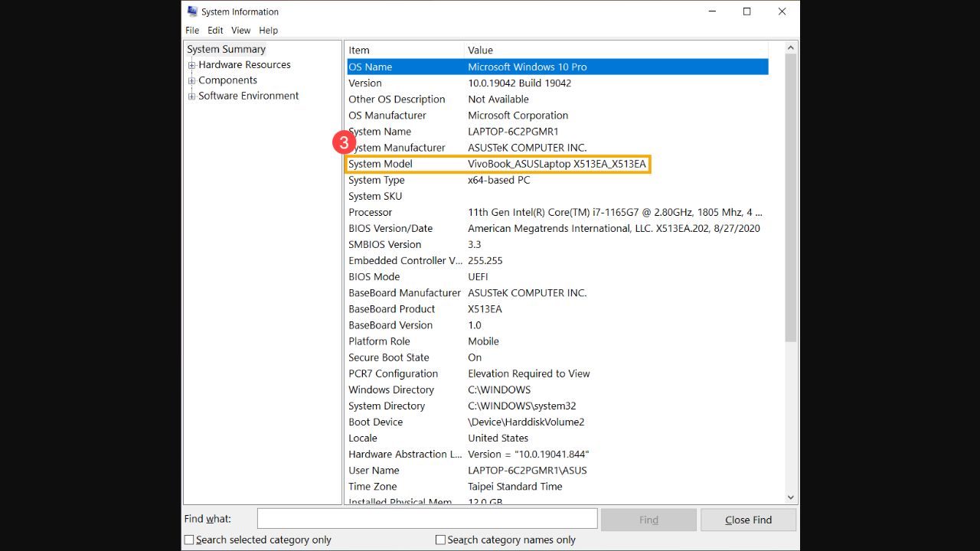Toggle Search category names only checkbox
Image resolution: width=980 pixels, height=551 pixels.
(440, 540)
